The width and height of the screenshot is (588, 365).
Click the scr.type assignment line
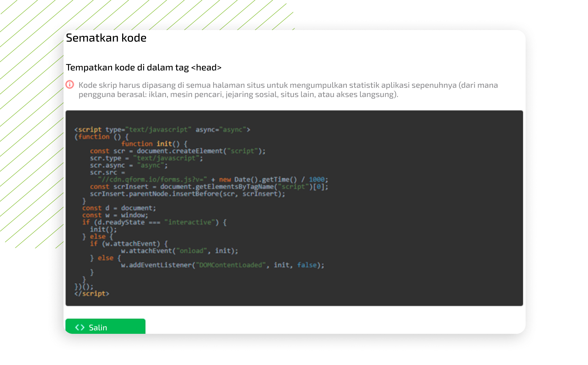click(146, 158)
